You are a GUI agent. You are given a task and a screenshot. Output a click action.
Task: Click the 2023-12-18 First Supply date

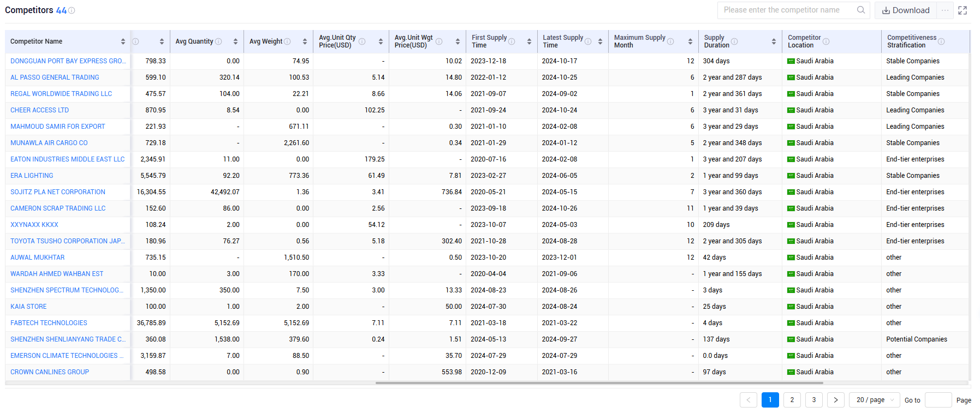coord(488,61)
